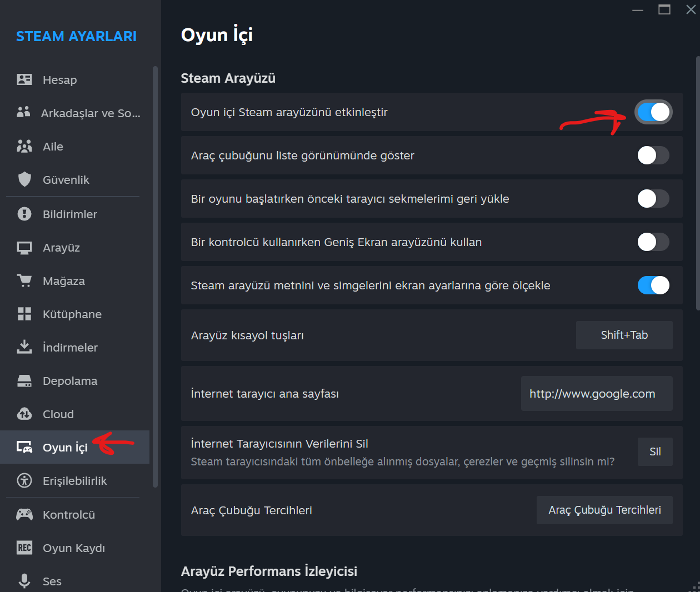The image size is (700, 592).
Task: Click 'Oyun içi Steam arayüzünü etkinleştir' label
Action: [x=289, y=112]
